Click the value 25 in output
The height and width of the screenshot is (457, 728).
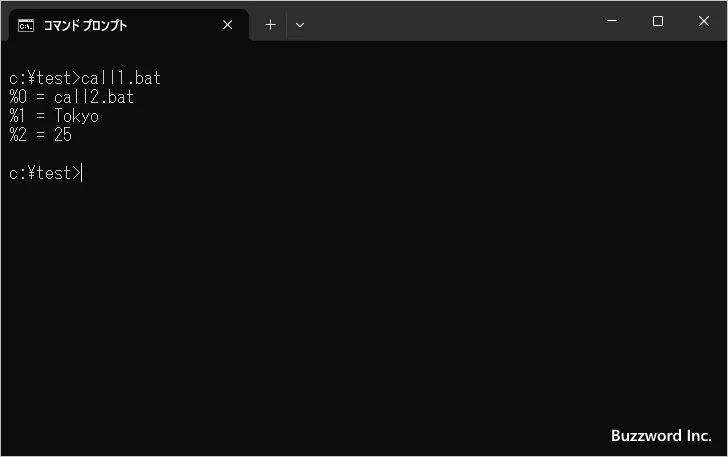pyautogui.click(x=63, y=135)
